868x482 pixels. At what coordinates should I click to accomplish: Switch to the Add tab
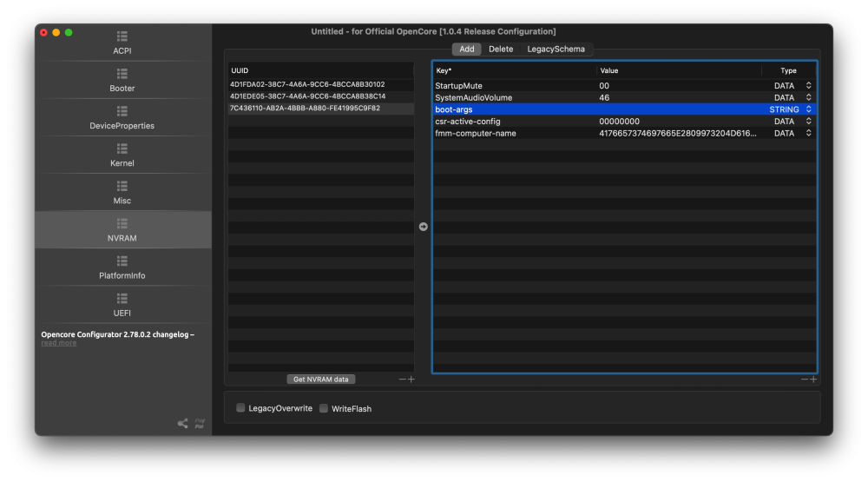point(467,49)
